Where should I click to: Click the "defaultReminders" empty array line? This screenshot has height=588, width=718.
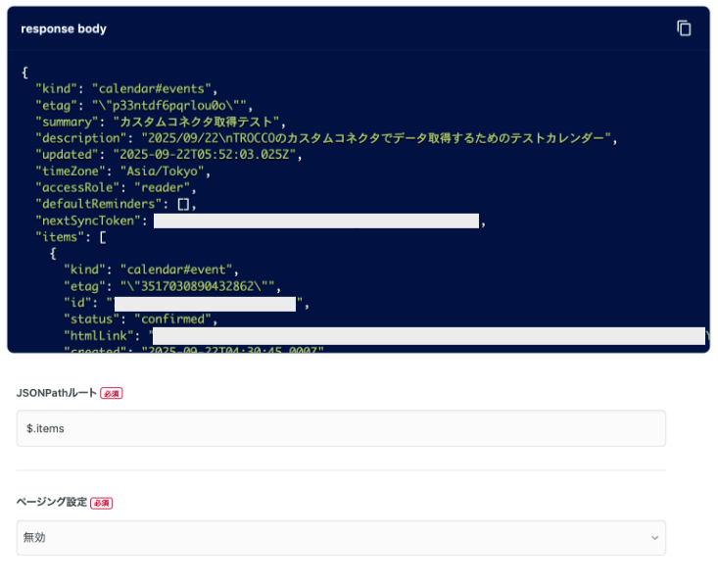pos(116,204)
